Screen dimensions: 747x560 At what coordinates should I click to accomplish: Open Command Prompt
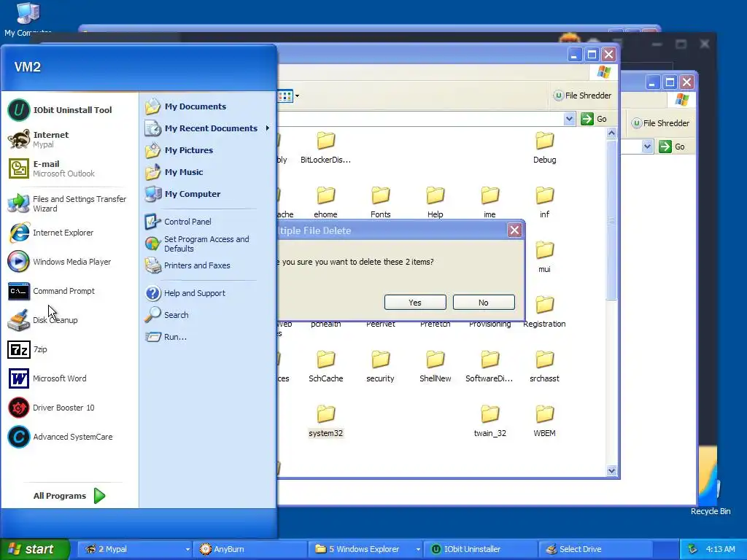66,291
